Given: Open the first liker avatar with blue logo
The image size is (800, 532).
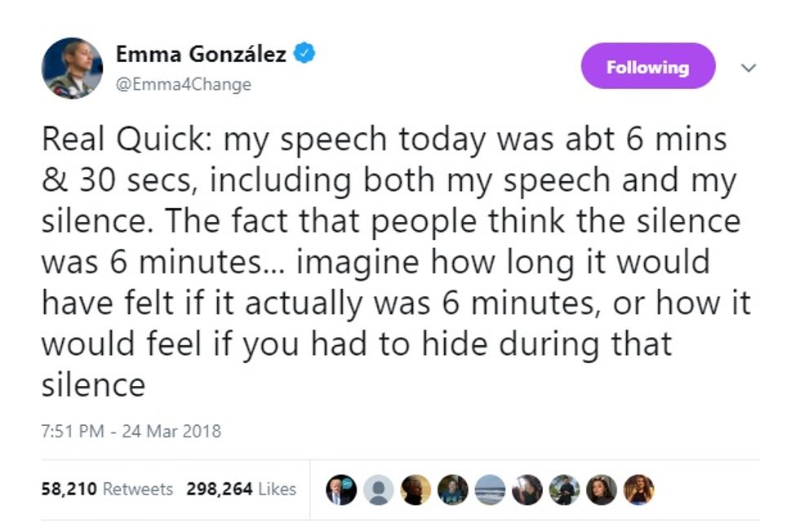Looking at the screenshot, I should click(341, 490).
